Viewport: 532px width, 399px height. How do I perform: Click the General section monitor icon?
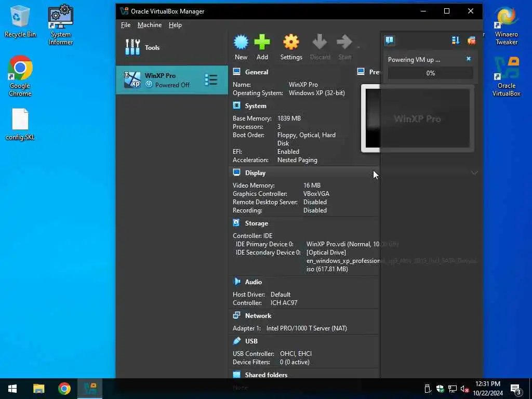237,72
